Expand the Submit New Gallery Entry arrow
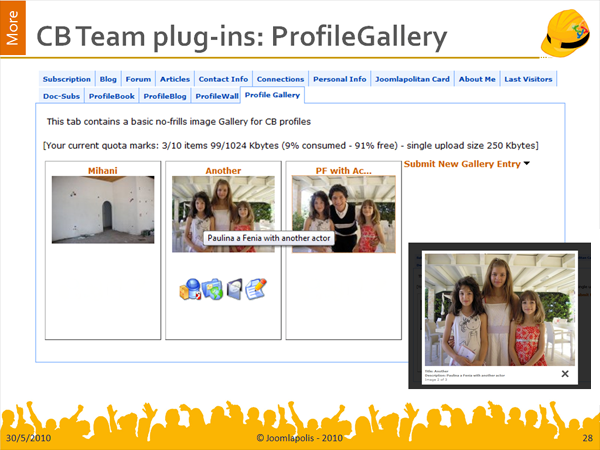 tap(527, 163)
